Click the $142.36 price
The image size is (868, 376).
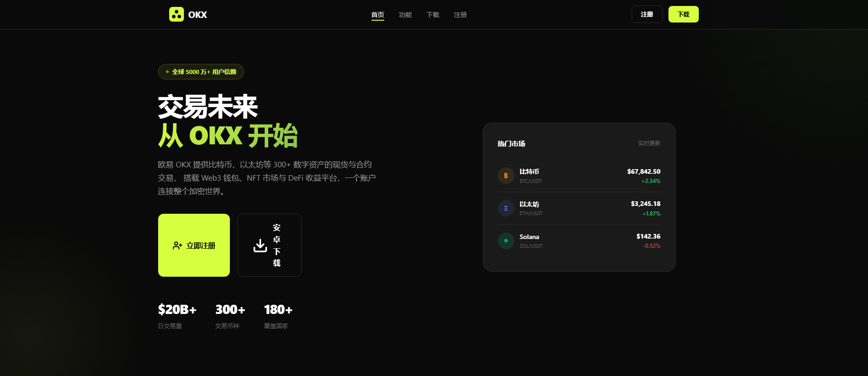pyautogui.click(x=648, y=236)
